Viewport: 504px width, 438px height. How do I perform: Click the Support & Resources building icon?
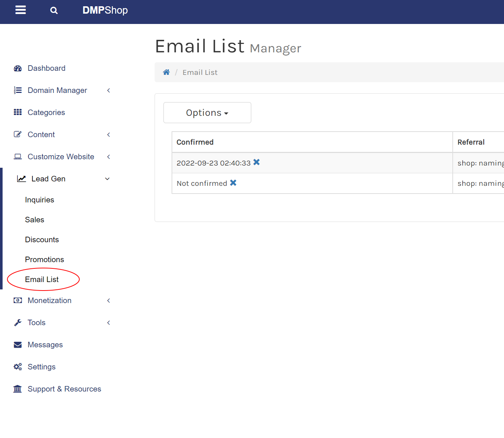18,389
